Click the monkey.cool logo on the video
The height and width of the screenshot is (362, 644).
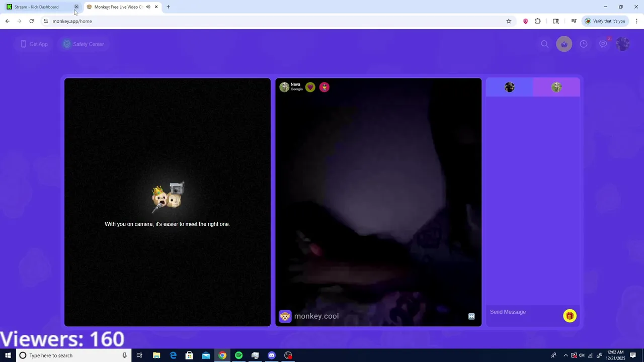coord(309,316)
